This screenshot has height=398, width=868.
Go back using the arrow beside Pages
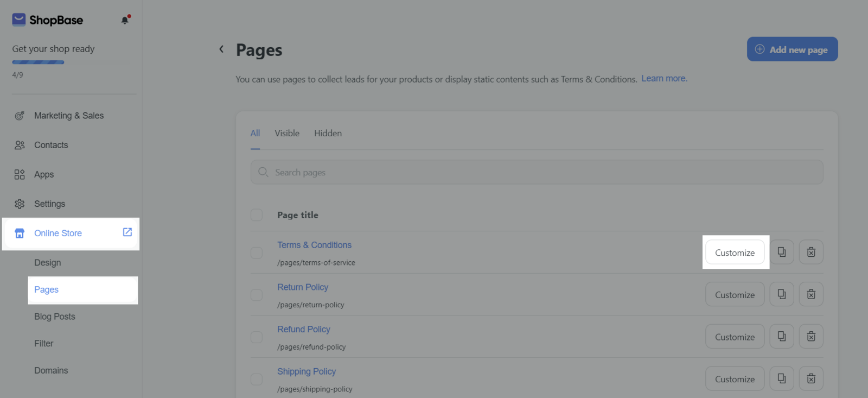pyautogui.click(x=221, y=49)
